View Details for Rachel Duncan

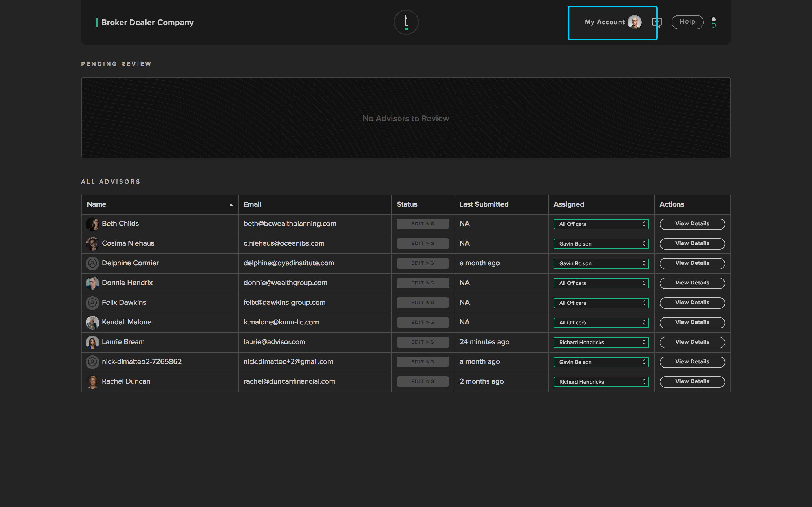tap(692, 381)
